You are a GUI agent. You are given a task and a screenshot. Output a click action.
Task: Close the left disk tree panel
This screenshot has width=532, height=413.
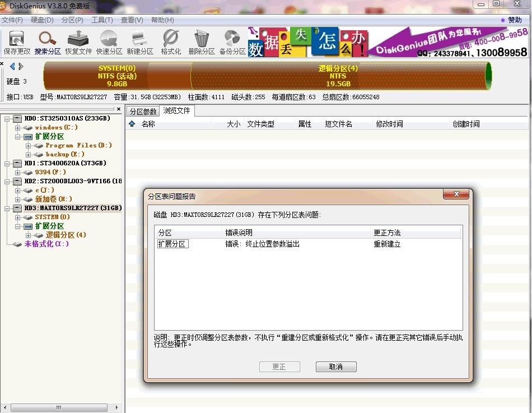pos(118,109)
